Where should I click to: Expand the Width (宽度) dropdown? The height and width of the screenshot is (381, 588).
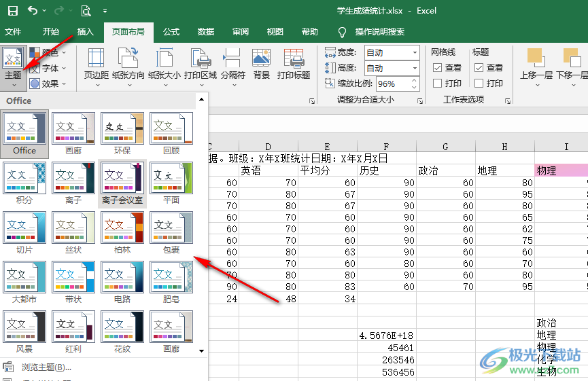point(414,52)
